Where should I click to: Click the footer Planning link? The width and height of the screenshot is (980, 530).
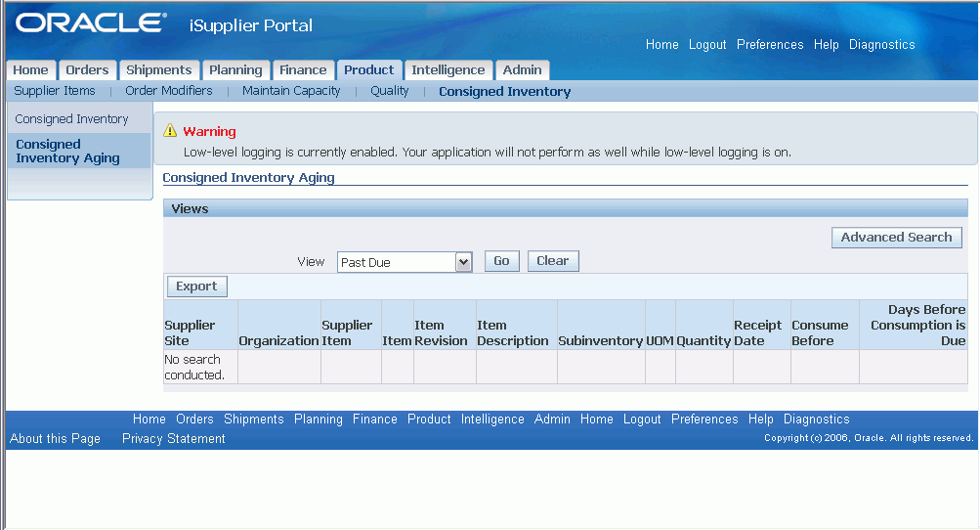tap(319, 419)
